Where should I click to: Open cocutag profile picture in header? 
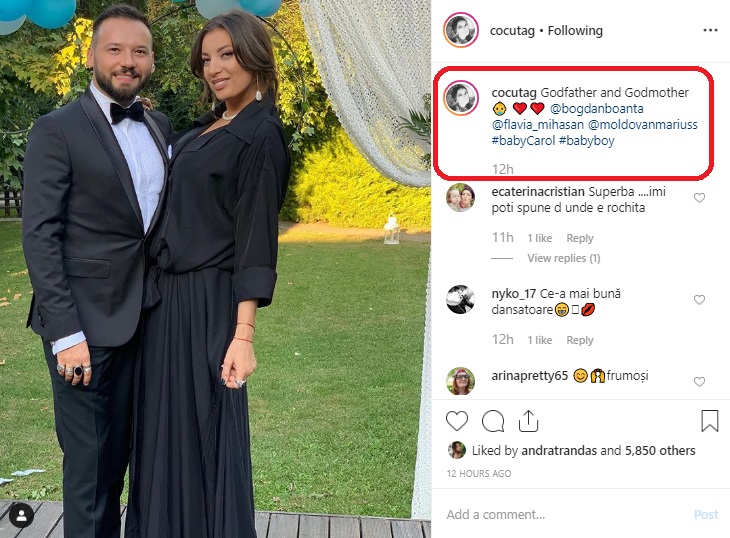click(x=460, y=30)
